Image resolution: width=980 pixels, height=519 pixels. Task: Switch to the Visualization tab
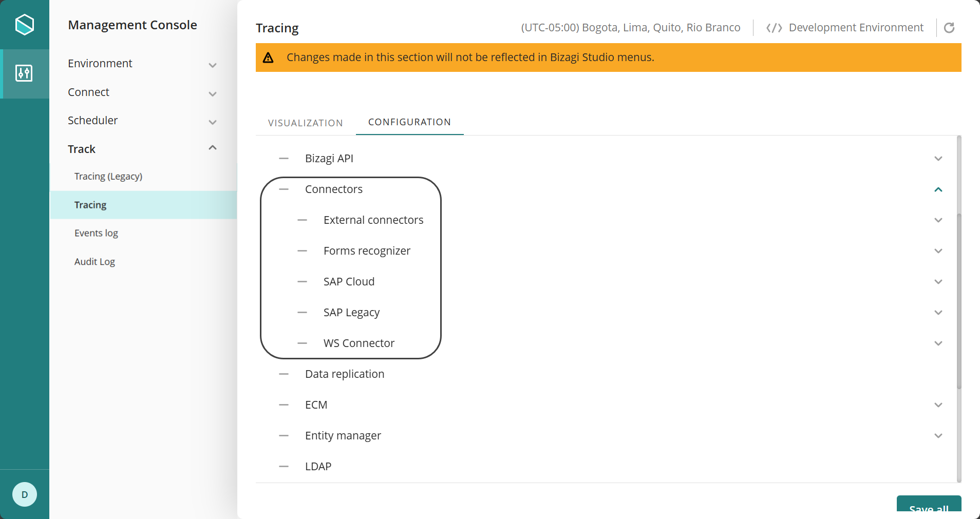tap(305, 123)
